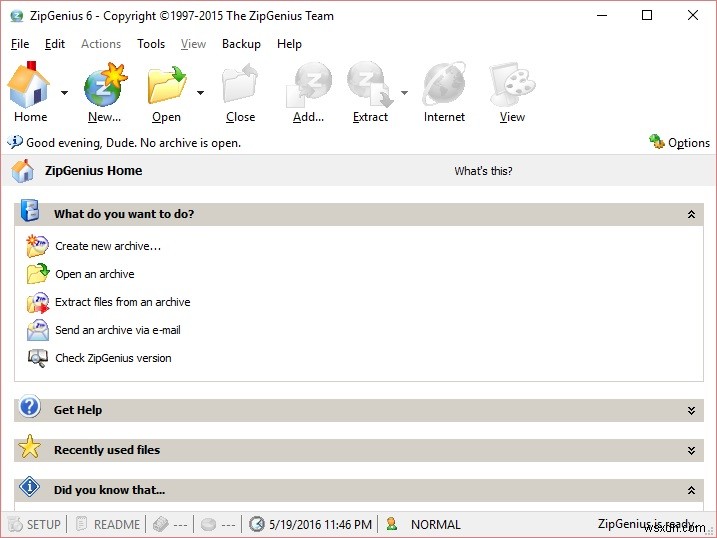
Task: Open the Extract button dropdown arrow
Action: click(404, 93)
